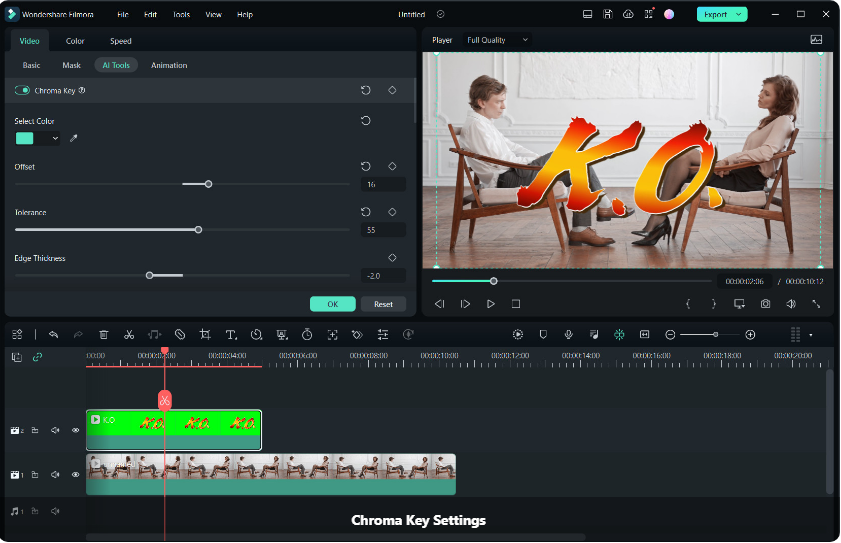
Task: Click the Select Color swatch
Action: tap(25, 138)
